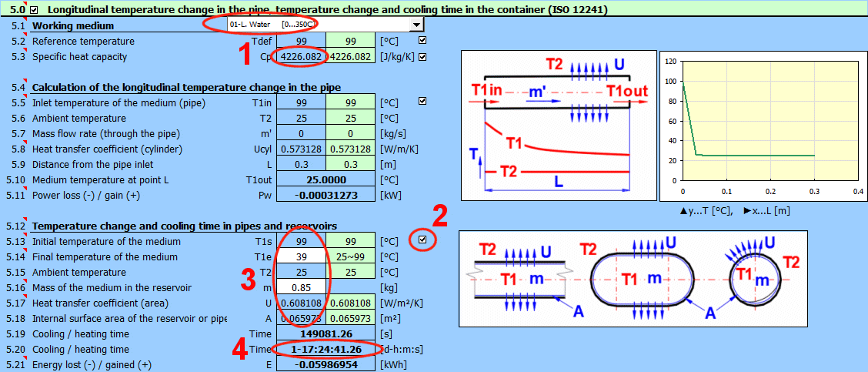Toggle the Inlet temperature T1in checkbox

pyautogui.click(x=422, y=102)
